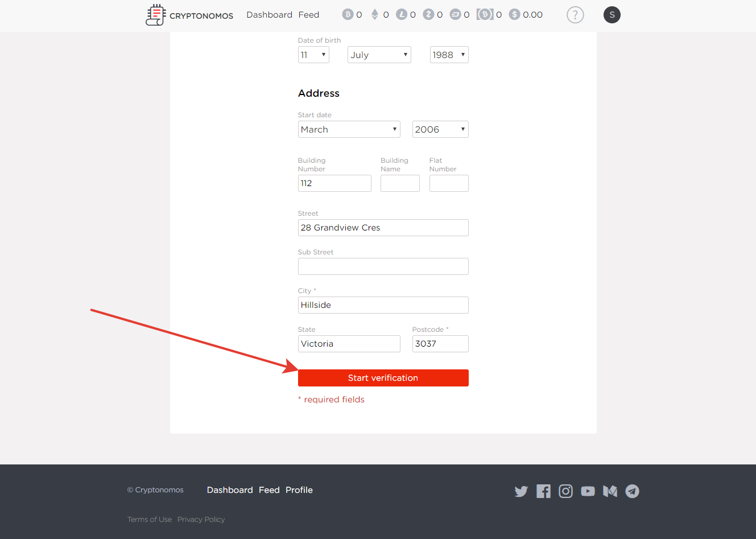Focus the State field containing Victoria
756x539 pixels.
click(349, 344)
